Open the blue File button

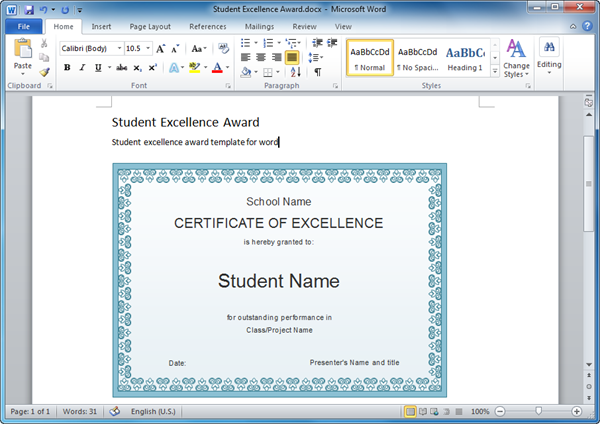coord(22,26)
